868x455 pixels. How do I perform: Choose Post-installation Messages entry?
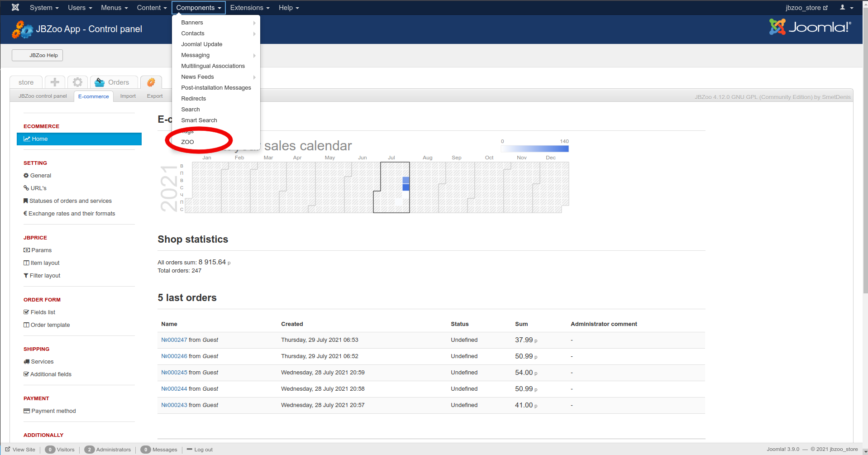click(x=216, y=87)
